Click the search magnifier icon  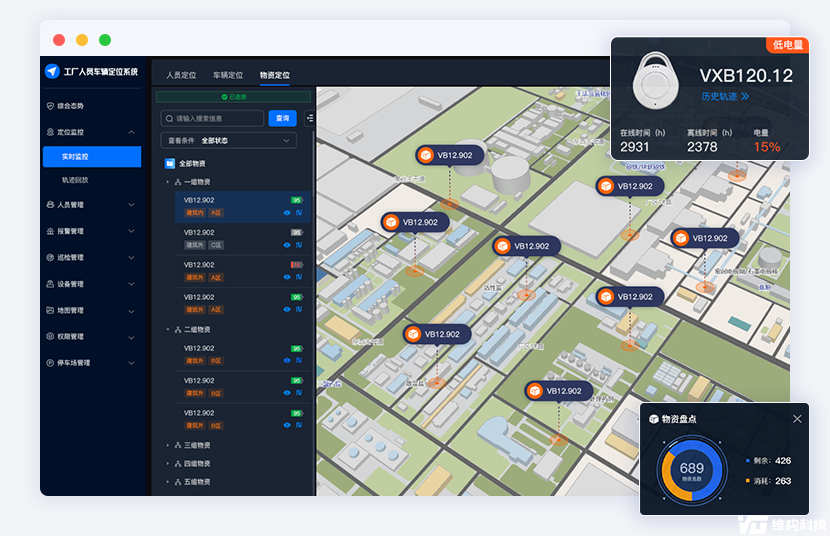pyautogui.click(x=169, y=118)
